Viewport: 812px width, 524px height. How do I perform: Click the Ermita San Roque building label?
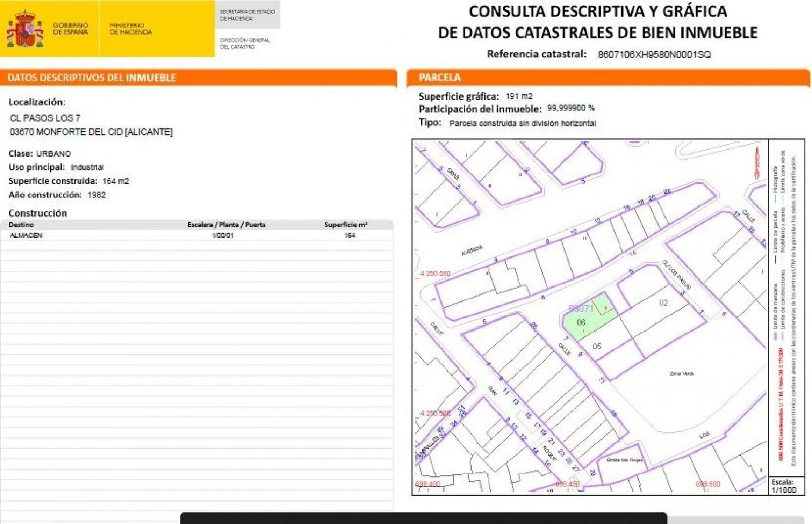point(624,460)
